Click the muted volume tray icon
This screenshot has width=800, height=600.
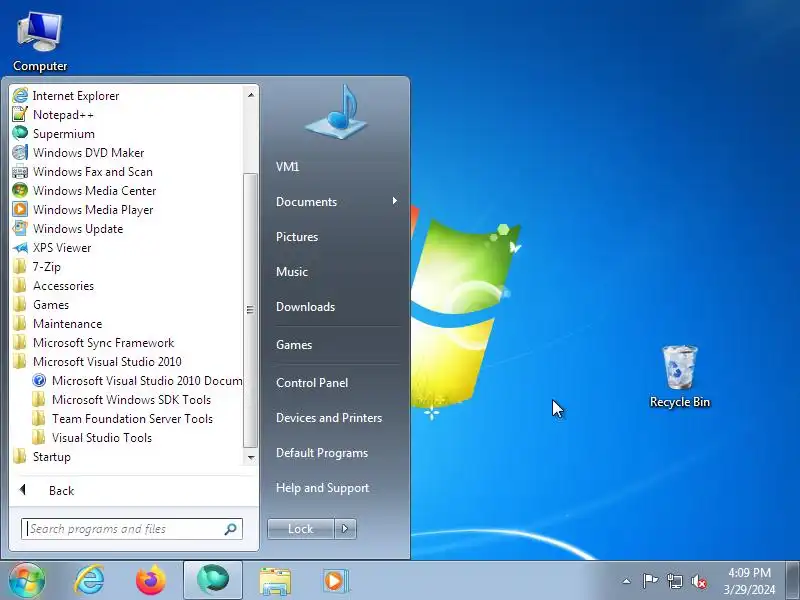(699, 581)
